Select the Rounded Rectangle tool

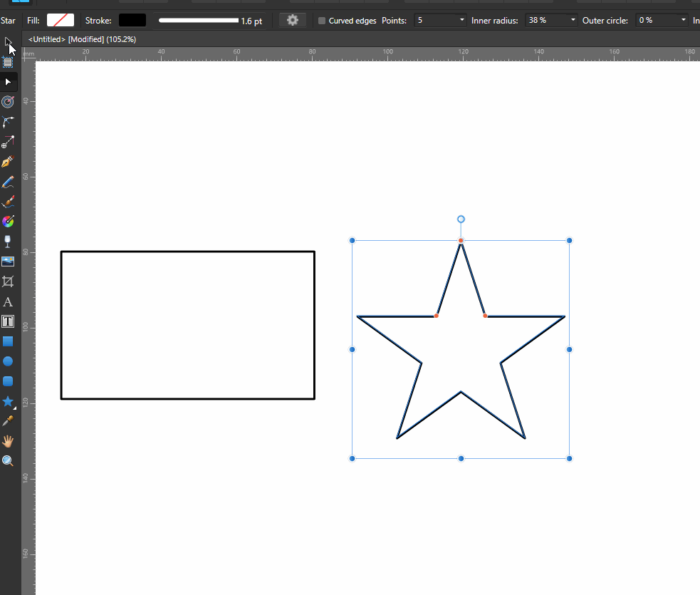pyautogui.click(x=8, y=381)
